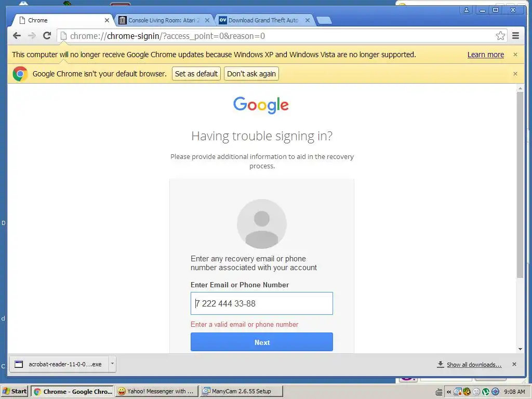
Task: Click the forward navigation arrow
Action: pyautogui.click(x=32, y=36)
